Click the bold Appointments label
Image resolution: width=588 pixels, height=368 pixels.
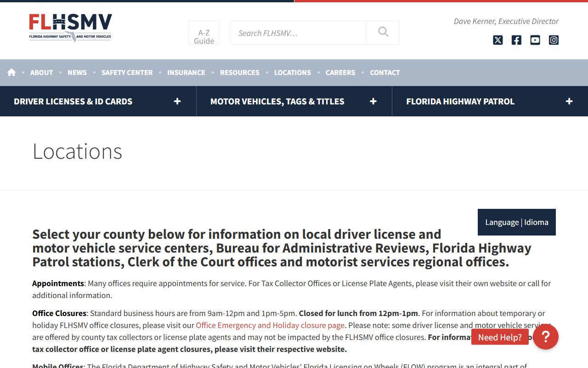click(58, 283)
